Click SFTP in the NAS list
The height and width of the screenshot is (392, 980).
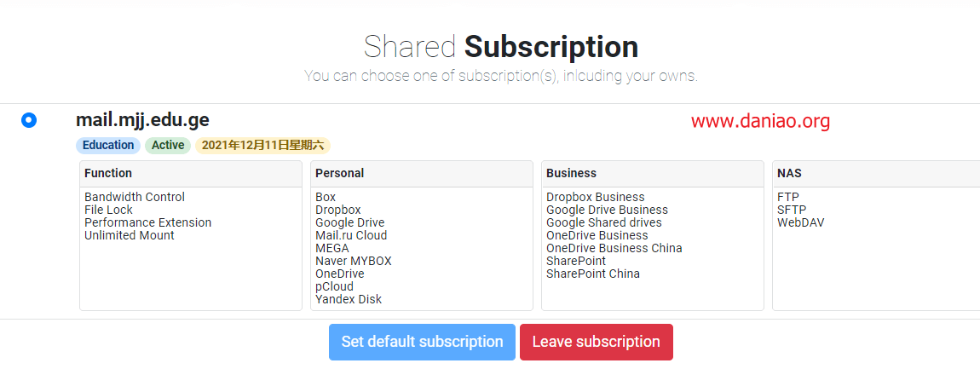click(792, 210)
